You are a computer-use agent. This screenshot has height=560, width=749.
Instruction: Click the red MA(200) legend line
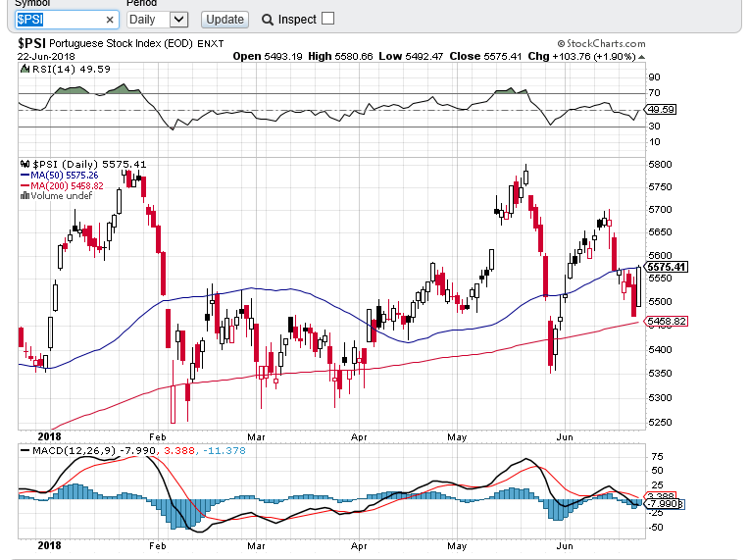click(25, 186)
